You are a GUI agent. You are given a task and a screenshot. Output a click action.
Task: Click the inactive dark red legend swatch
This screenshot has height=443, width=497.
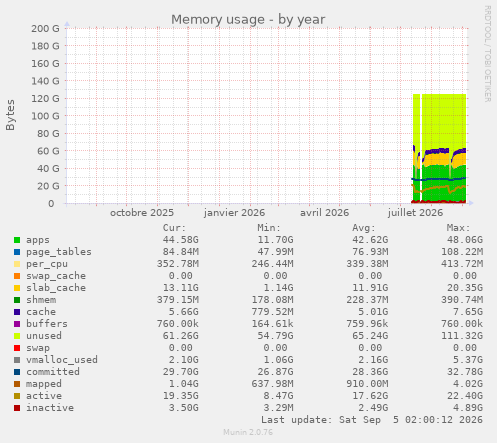pyautogui.click(x=17, y=408)
